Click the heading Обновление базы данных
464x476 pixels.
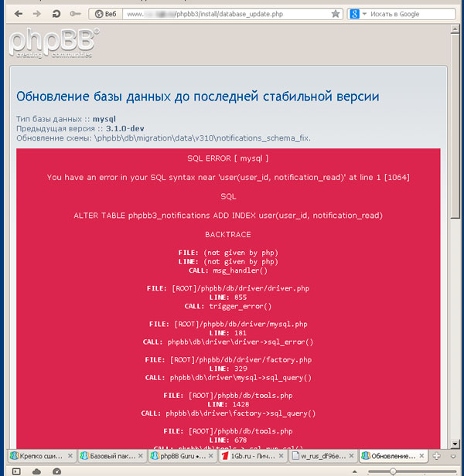198,97
